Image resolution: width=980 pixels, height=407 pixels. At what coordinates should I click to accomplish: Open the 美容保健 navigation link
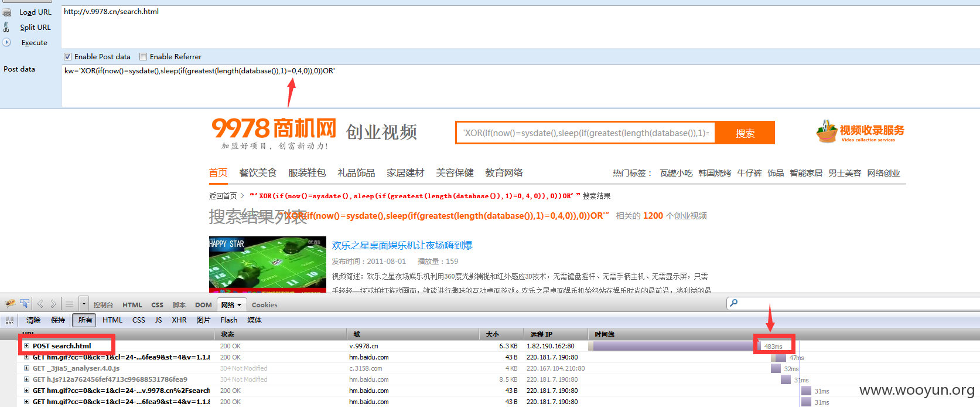click(455, 173)
